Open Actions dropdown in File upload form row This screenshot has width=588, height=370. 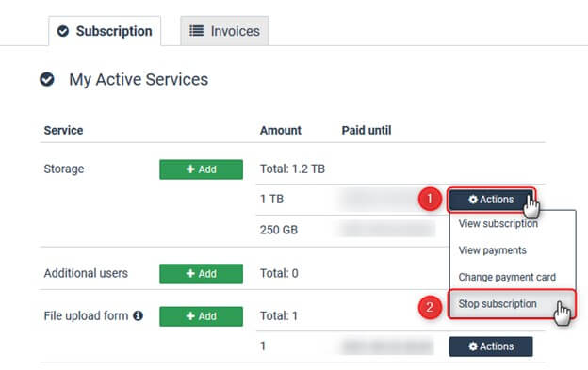(491, 346)
